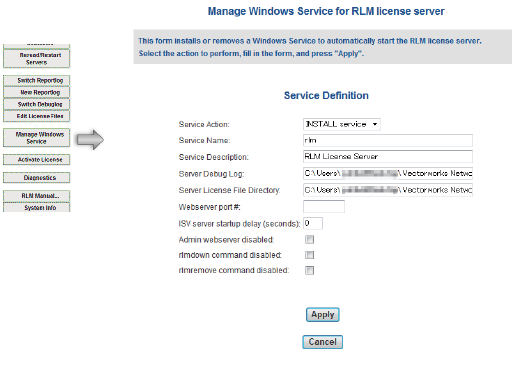Choose New Reportlog sidebar button
The height and width of the screenshot is (378, 524).
[x=36, y=92]
